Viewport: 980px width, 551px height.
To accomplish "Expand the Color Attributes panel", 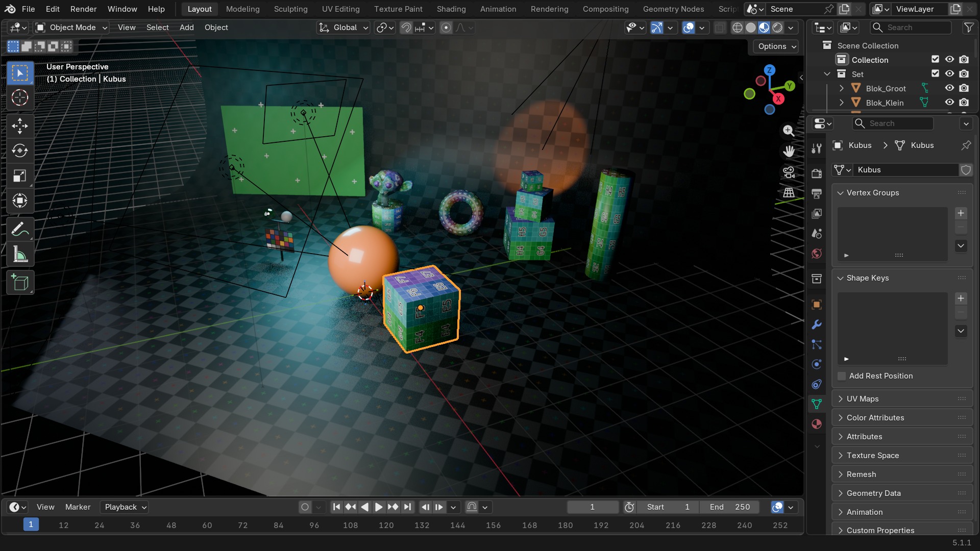I will point(902,417).
